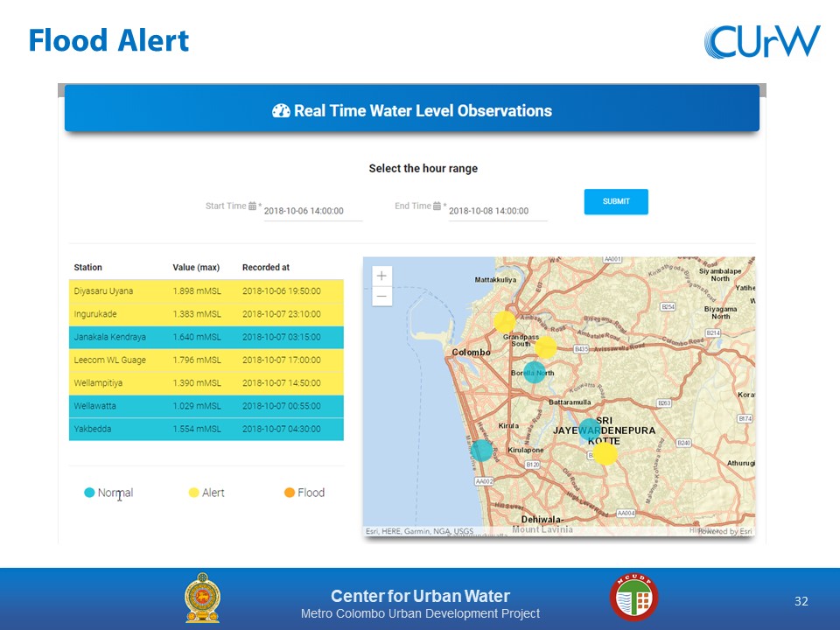Edit the End Time field 2018-10-08 14:00:00

pos(498,211)
